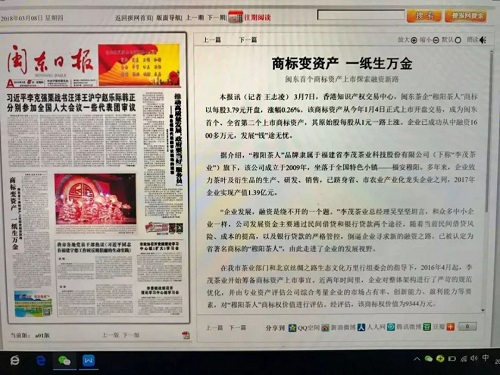Open battery status tray icon

coord(452,359)
